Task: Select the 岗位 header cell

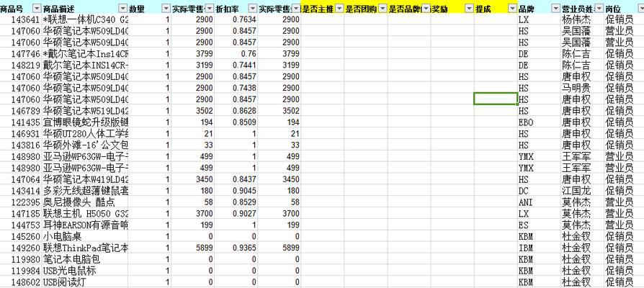Action: (624, 9)
